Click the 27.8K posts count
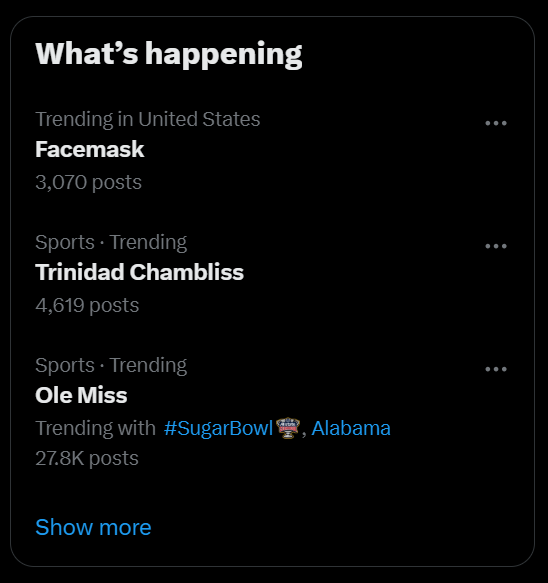 coord(87,458)
